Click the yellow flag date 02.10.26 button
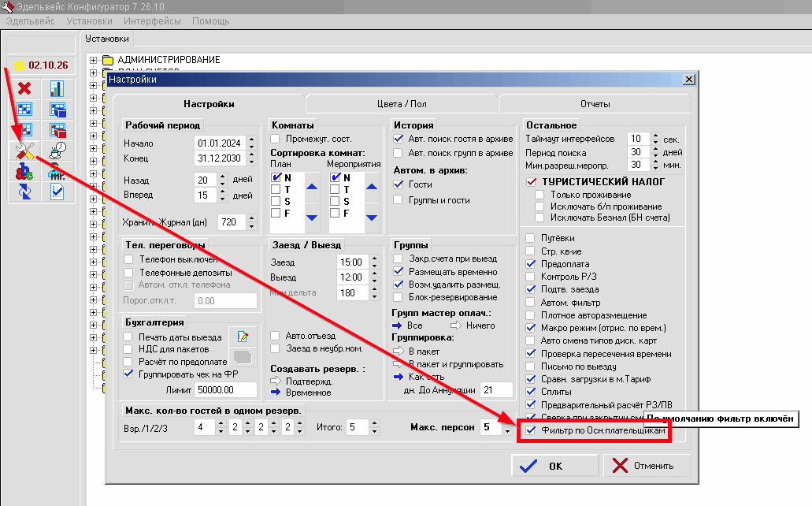The height and width of the screenshot is (506, 812). (x=42, y=65)
